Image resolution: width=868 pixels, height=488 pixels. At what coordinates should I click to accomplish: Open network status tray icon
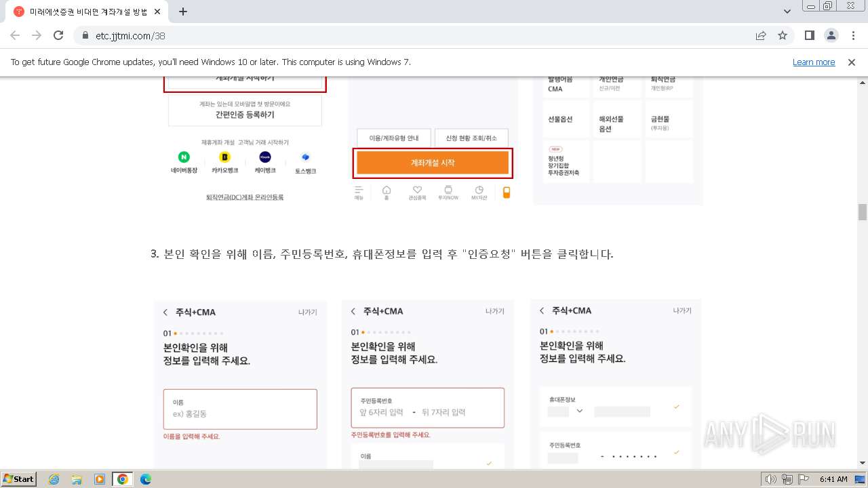pyautogui.click(x=787, y=479)
